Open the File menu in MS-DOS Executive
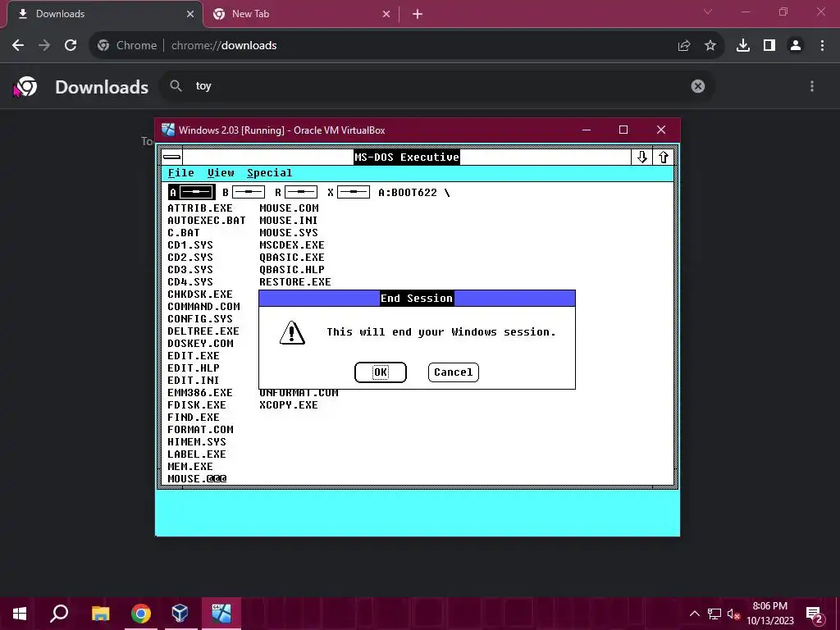The height and width of the screenshot is (630, 840). 181,173
